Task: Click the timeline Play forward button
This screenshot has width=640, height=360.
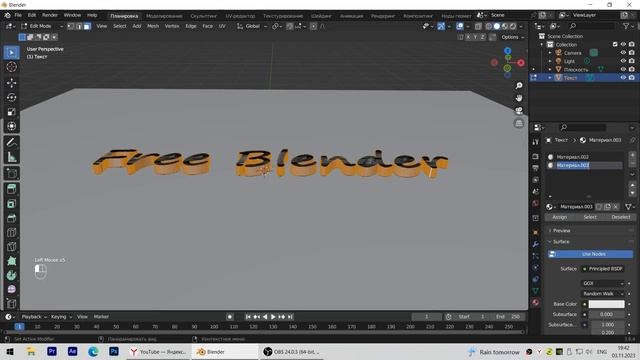Action: coord(273,317)
